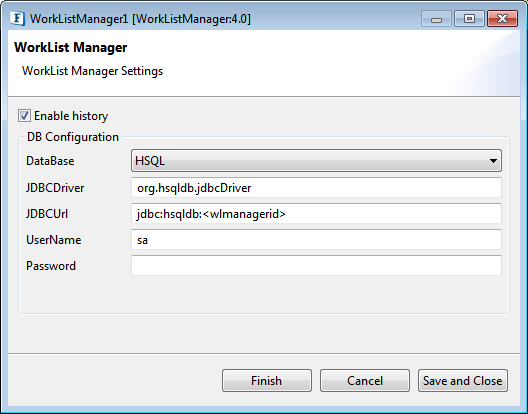
Task: Click the Finish button
Action: (x=267, y=381)
